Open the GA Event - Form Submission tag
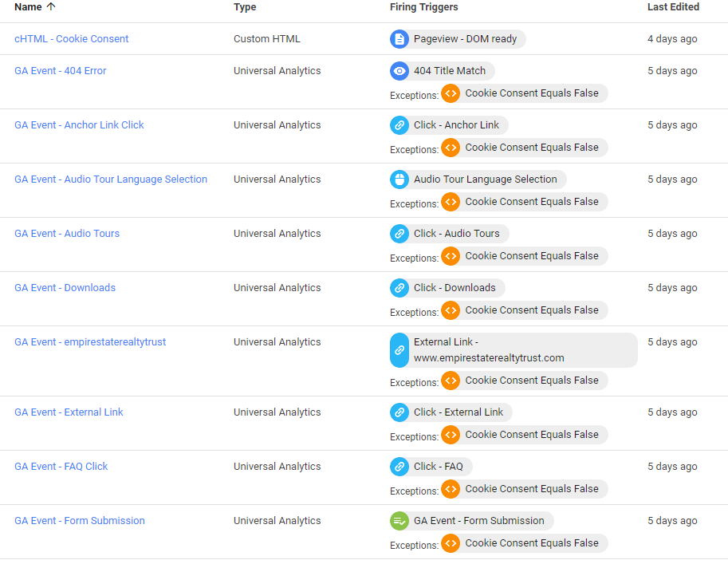 pyautogui.click(x=80, y=521)
